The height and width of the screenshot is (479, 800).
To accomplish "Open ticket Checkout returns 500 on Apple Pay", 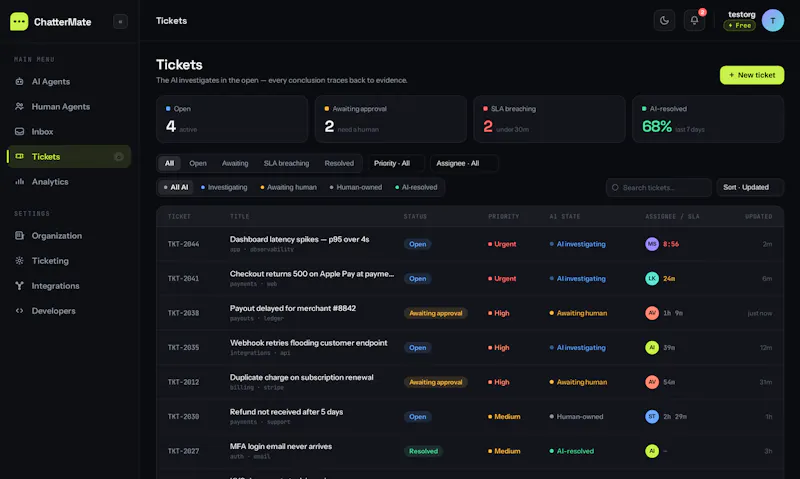I will [x=312, y=274].
